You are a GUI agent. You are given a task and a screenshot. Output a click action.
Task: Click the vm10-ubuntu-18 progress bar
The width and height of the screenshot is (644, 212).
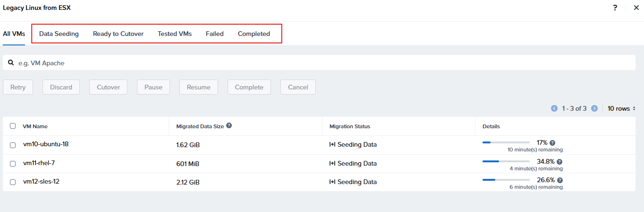(506, 142)
